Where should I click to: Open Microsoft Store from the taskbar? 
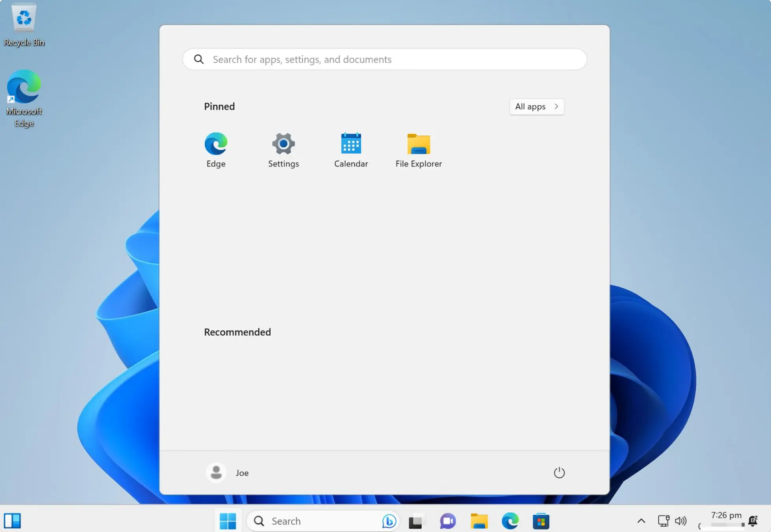coord(541,521)
